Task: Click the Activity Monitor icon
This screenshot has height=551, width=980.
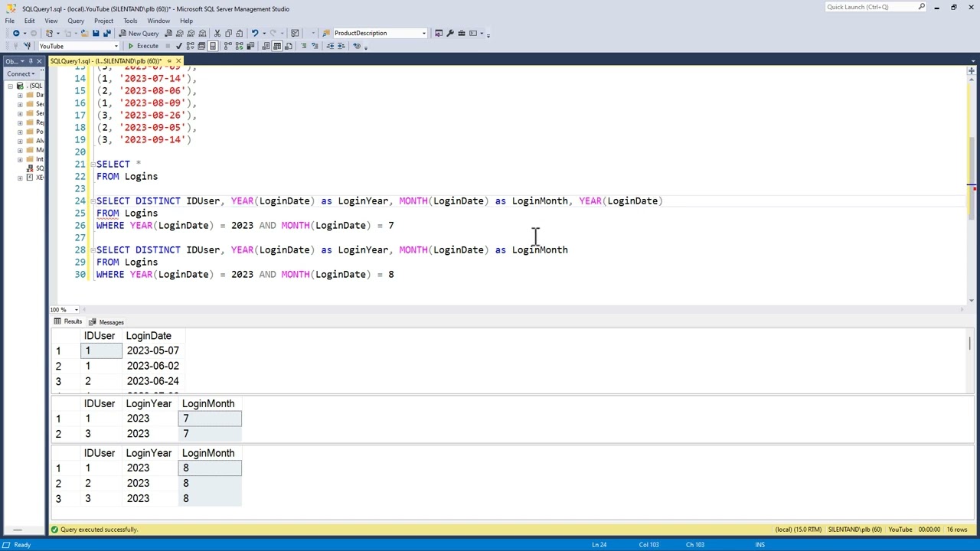Action: [295, 33]
